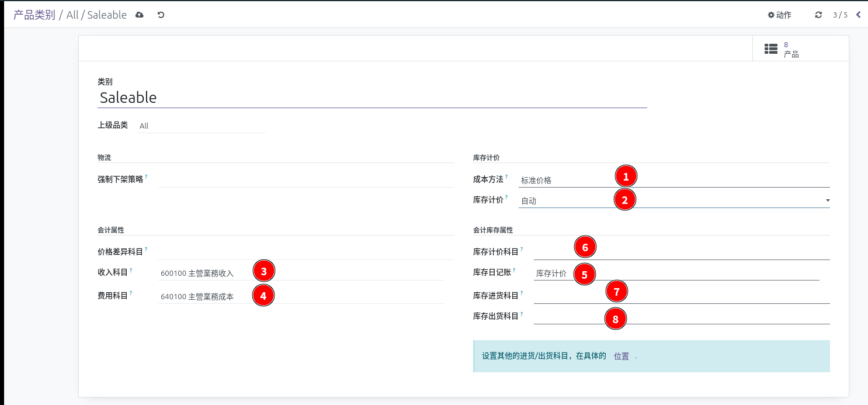Image resolution: width=868 pixels, height=405 pixels.
Task: Click the 3 / 5 pager counter
Action: pos(840,15)
